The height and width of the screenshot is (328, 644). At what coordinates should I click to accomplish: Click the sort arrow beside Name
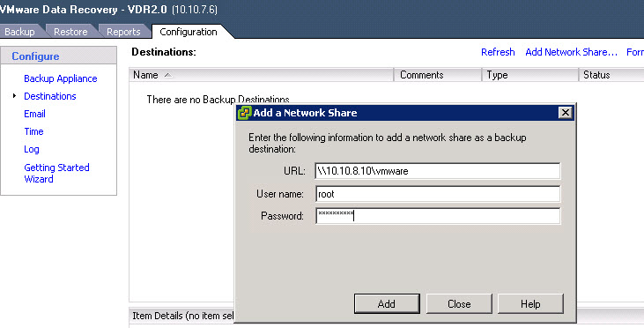(167, 75)
